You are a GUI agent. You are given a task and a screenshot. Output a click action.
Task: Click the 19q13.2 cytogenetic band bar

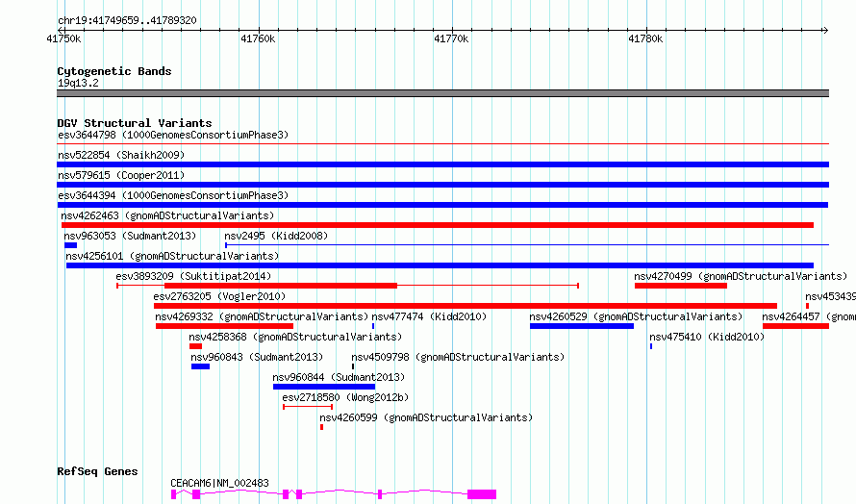click(x=442, y=93)
